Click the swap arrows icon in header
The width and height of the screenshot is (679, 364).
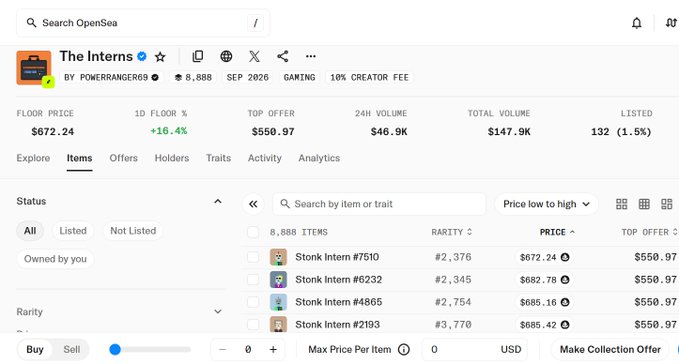click(672, 23)
